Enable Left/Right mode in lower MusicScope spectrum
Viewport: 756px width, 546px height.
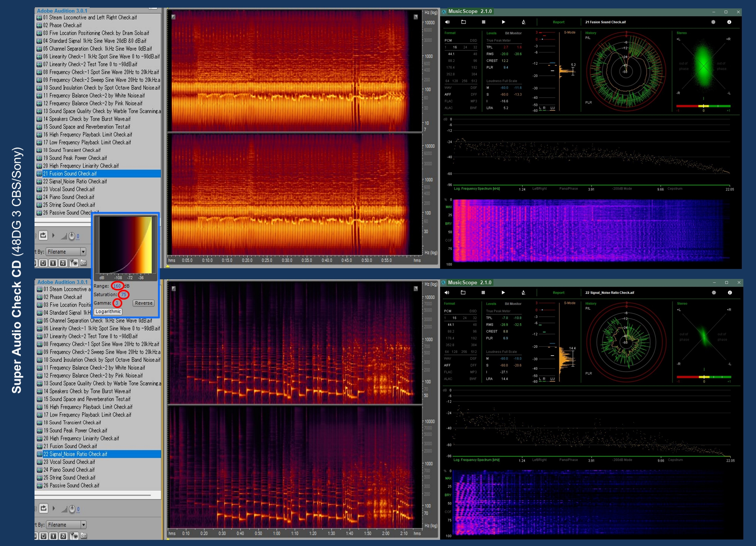click(540, 460)
